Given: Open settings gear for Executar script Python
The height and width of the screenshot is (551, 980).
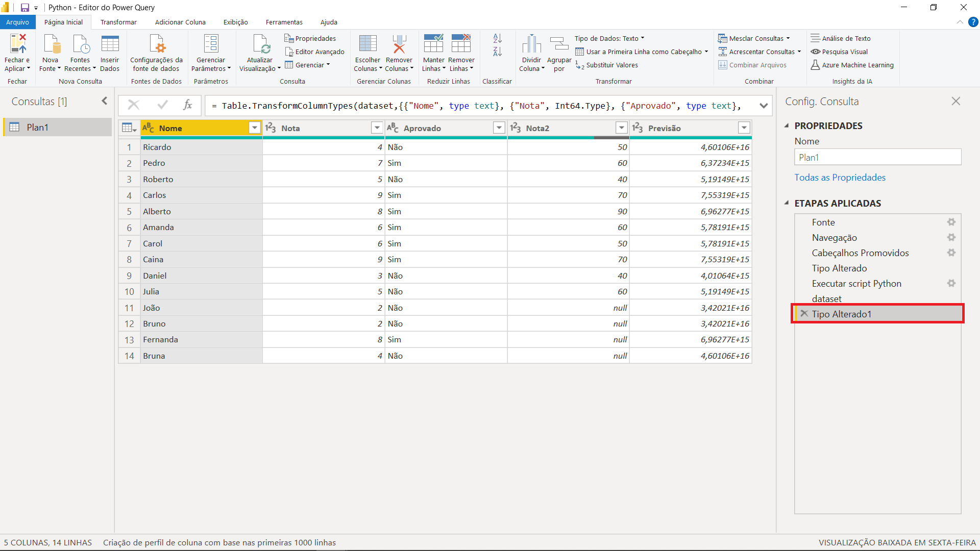Looking at the screenshot, I should pyautogui.click(x=951, y=283).
